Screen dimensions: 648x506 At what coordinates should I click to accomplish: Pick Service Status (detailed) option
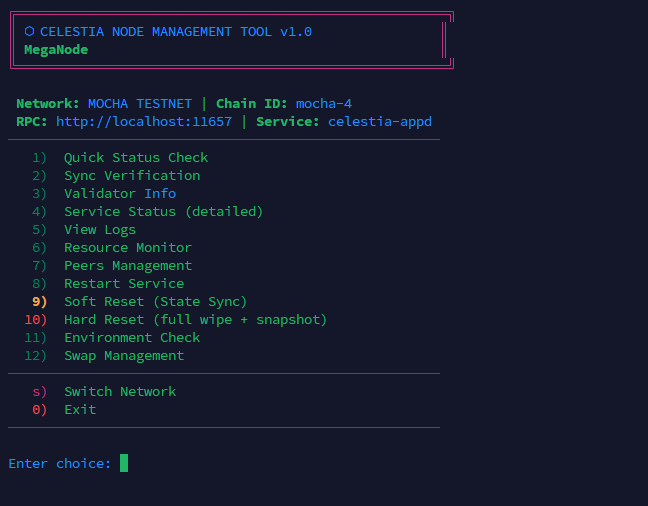147,212
